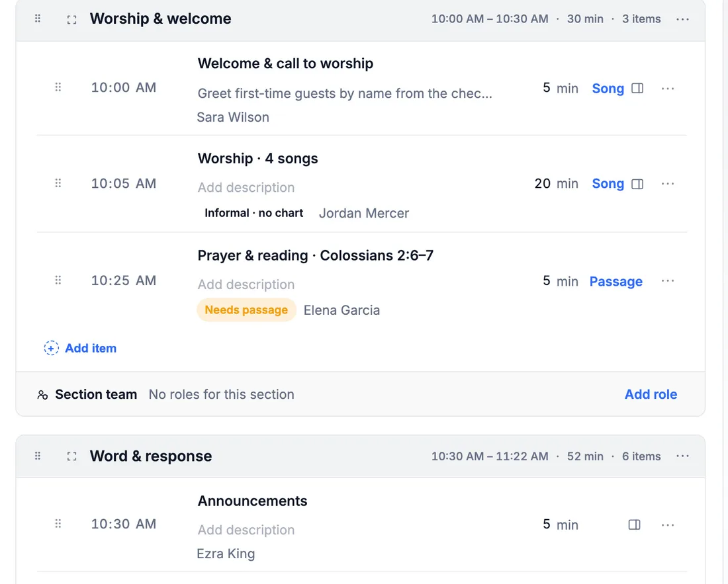Screen dimensions: 728x584
Task: Click the 10:00 AM start time
Action: click(x=124, y=88)
